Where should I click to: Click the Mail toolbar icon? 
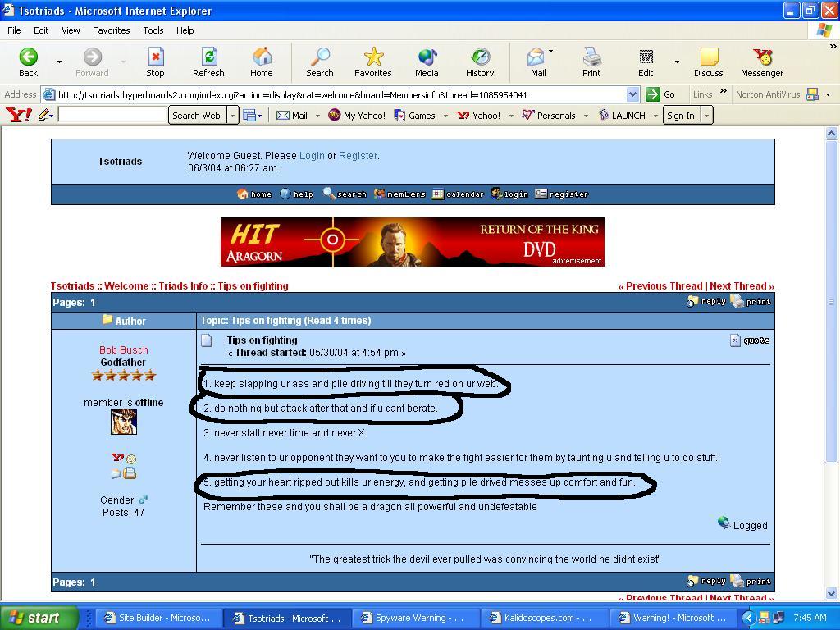(x=537, y=62)
